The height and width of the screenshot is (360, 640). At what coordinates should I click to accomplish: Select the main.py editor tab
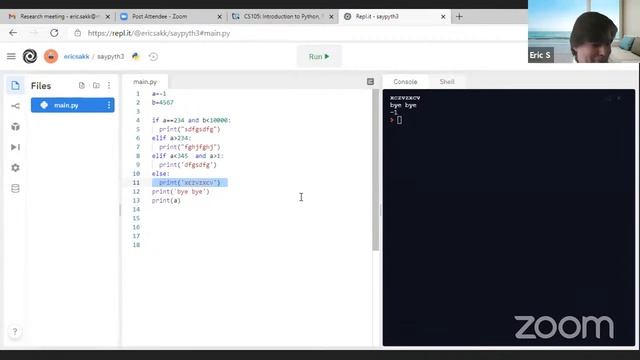click(x=145, y=82)
